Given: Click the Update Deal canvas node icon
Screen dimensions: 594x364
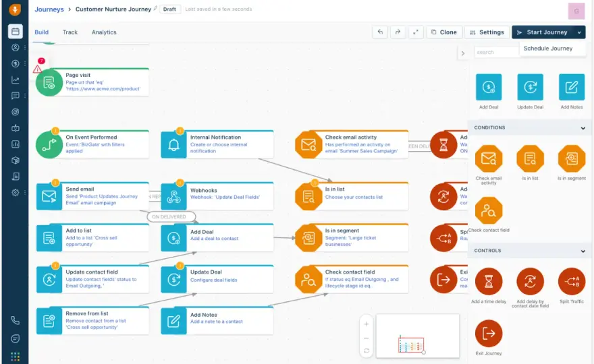Looking at the screenshot, I should [173, 280].
